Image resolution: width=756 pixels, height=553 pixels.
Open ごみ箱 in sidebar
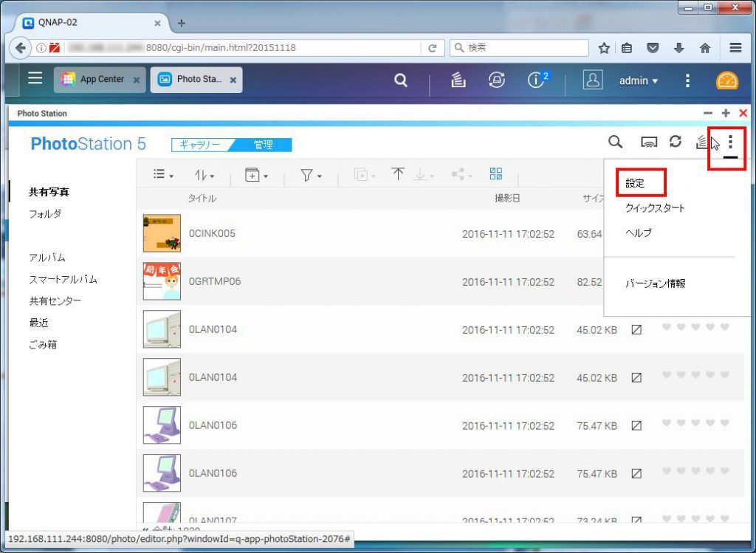tap(43, 344)
